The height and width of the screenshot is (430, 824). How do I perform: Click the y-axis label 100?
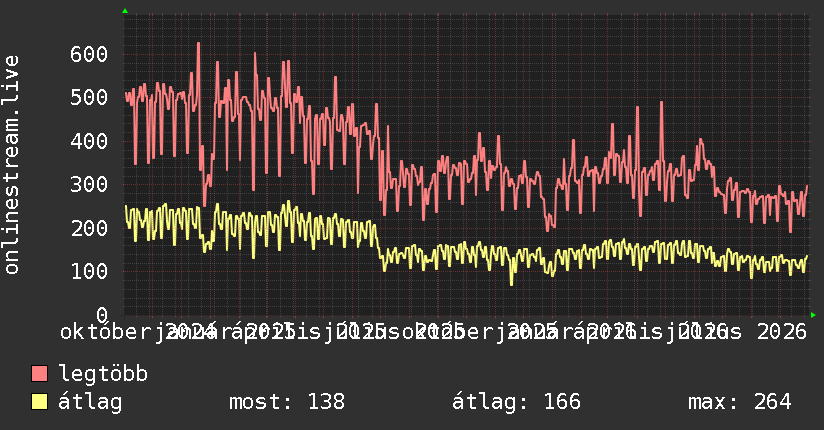89,271
